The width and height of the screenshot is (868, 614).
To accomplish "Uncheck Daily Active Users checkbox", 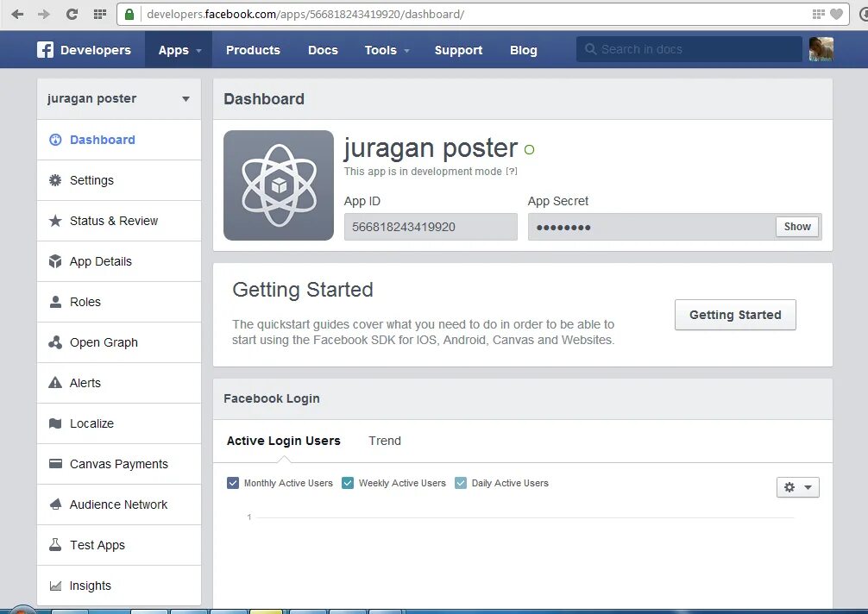I will tap(461, 483).
